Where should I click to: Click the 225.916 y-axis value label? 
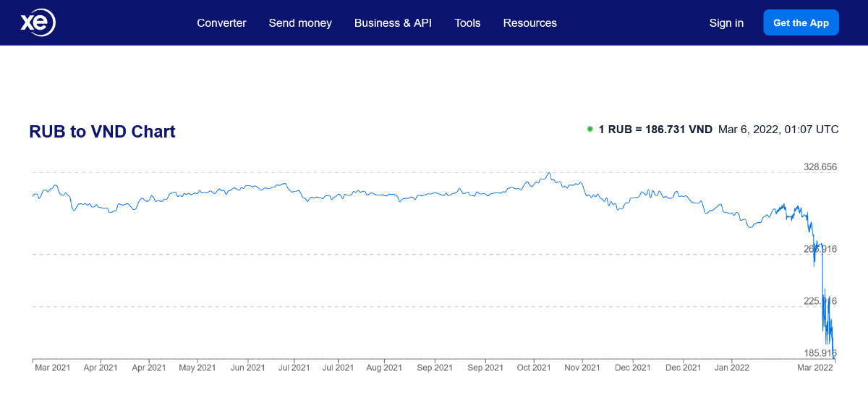click(x=820, y=301)
